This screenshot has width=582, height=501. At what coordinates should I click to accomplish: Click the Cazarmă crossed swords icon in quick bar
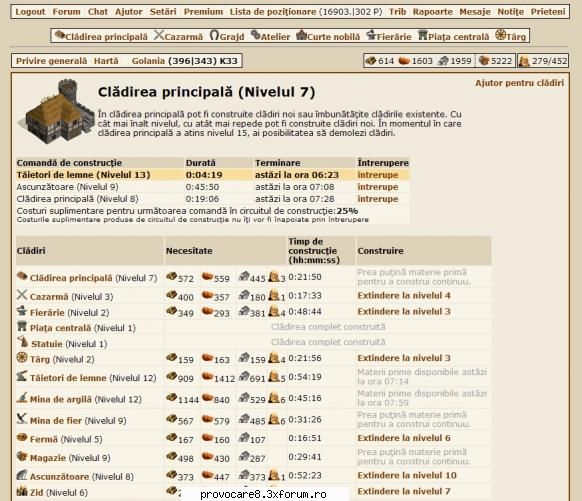159,35
